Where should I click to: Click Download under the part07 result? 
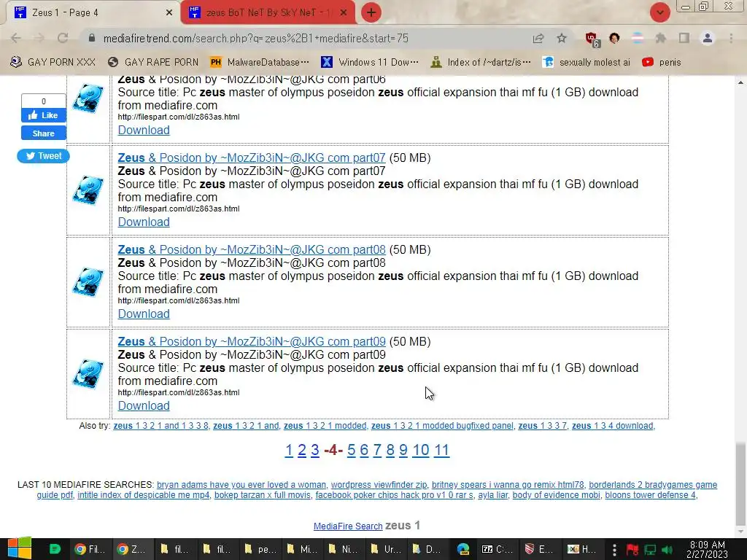pos(144,222)
